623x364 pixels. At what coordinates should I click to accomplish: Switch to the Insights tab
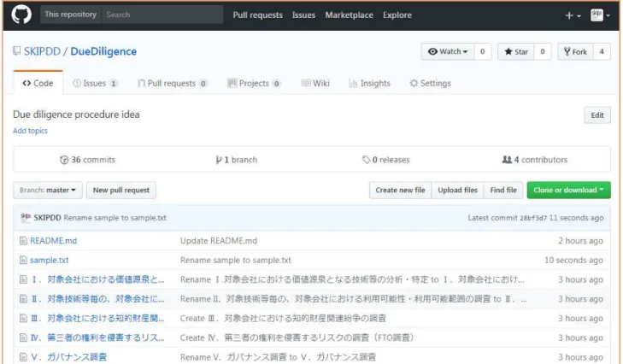click(x=369, y=84)
